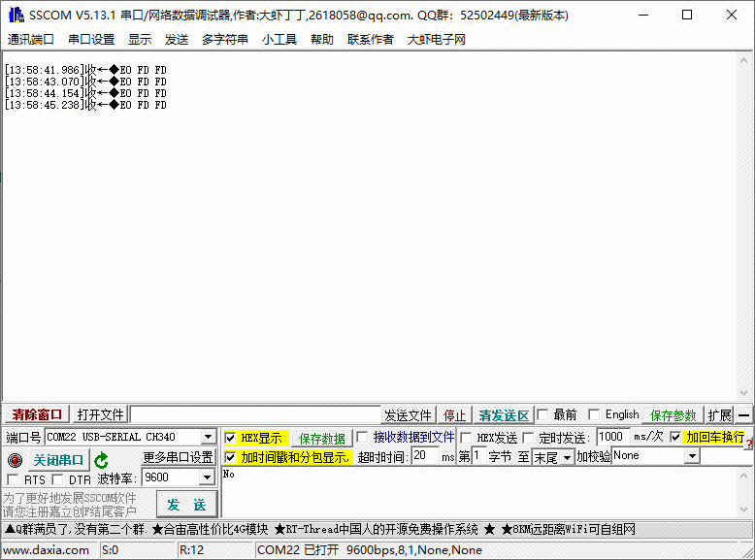Open the 加校验 None checksum dropdown
The width and height of the screenshot is (755, 560).
tap(692, 455)
